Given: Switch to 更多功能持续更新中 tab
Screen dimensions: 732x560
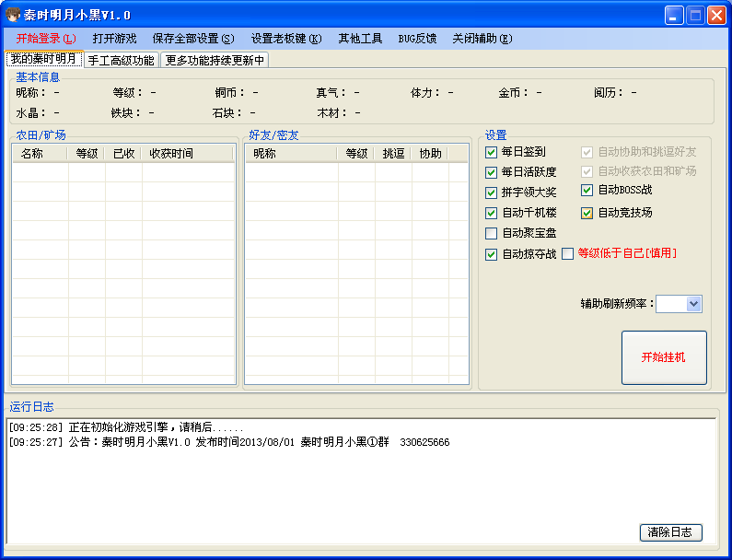Looking at the screenshot, I should point(215,60).
